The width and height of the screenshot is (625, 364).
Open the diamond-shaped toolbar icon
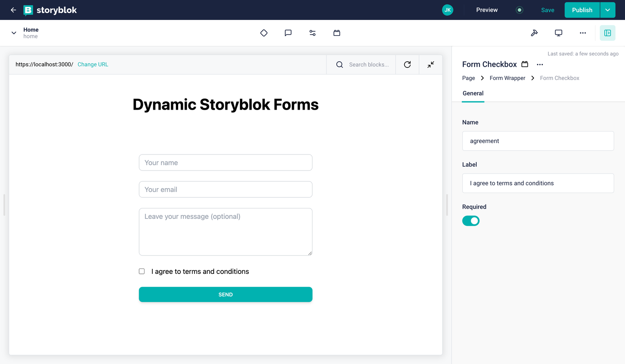264,33
